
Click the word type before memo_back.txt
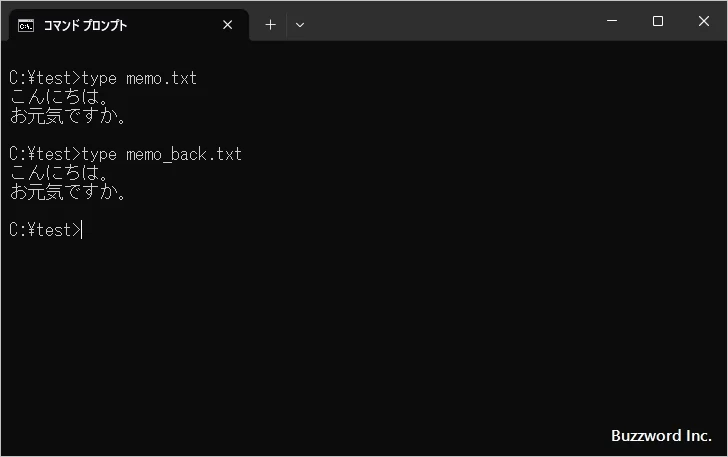(x=99, y=154)
